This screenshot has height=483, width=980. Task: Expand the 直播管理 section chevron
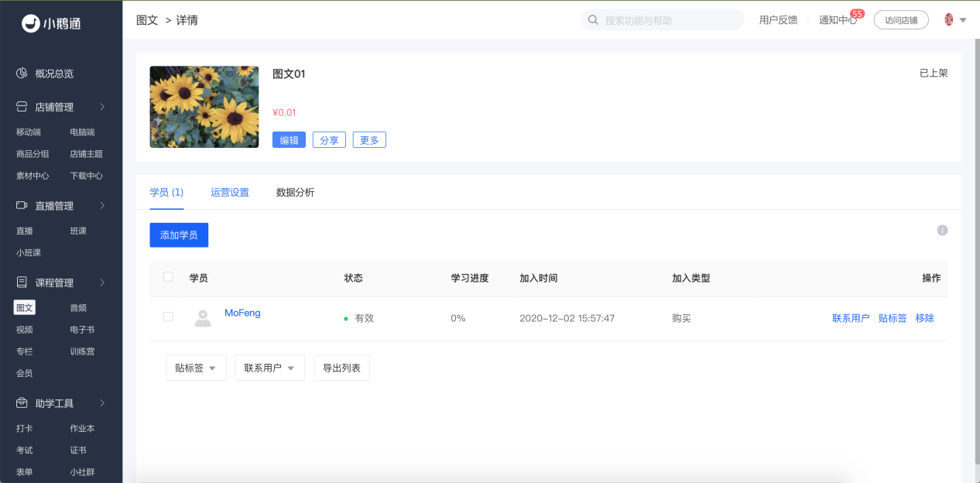pyautogui.click(x=102, y=206)
